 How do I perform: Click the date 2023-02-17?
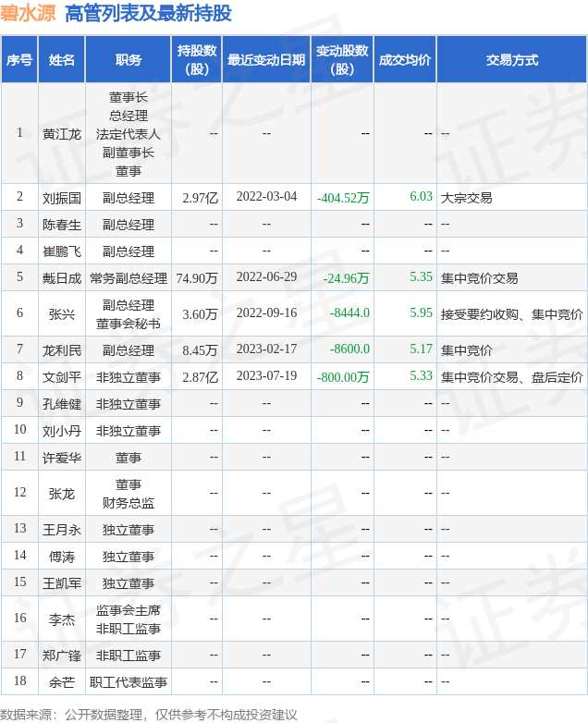(x=266, y=349)
